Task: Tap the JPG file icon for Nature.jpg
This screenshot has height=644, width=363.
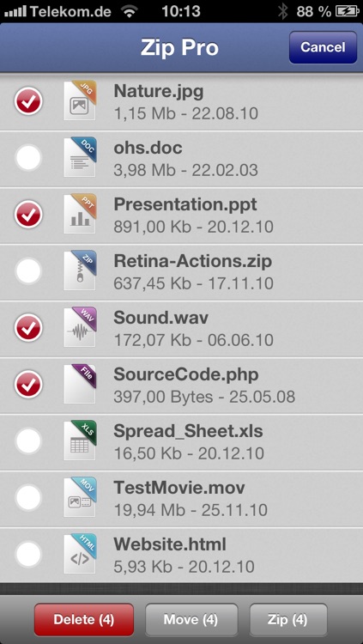Action: 80,100
